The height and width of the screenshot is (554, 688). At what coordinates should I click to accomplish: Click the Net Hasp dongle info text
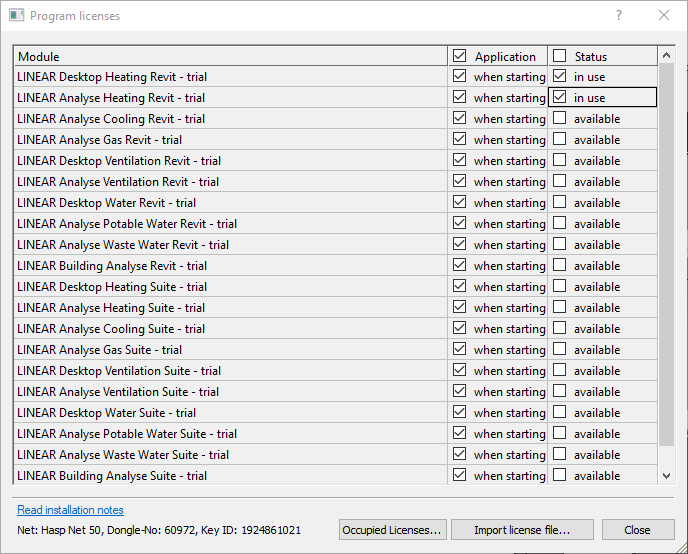coord(159,530)
